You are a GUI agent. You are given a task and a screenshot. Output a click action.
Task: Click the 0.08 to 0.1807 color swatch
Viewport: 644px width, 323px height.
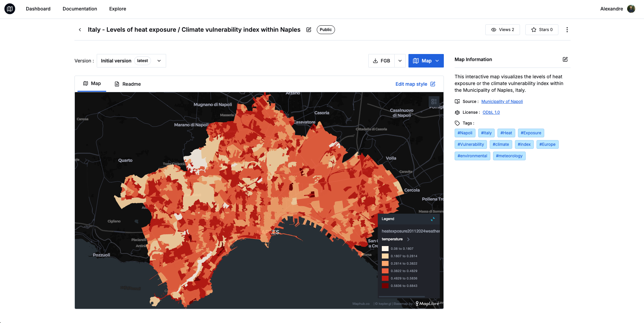click(385, 249)
